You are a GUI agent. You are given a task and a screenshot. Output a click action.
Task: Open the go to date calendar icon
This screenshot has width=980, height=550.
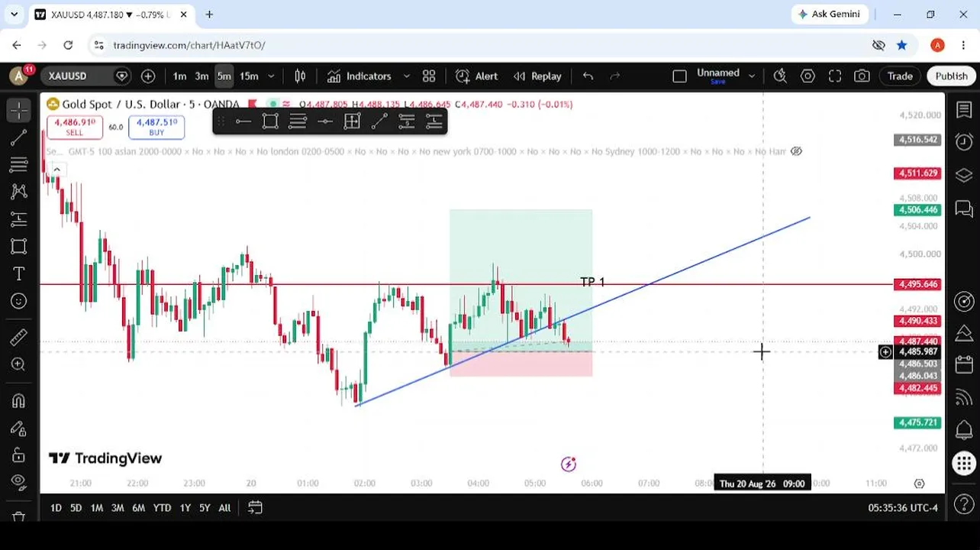pyautogui.click(x=255, y=507)
